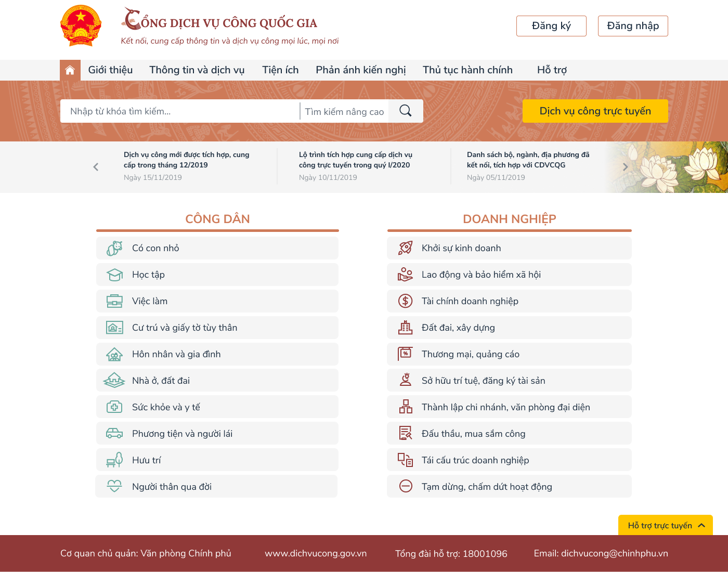Click the person icon for Sở hữu trí tuệ
Viewport: 728px width, 572px height.
point(406,380)
